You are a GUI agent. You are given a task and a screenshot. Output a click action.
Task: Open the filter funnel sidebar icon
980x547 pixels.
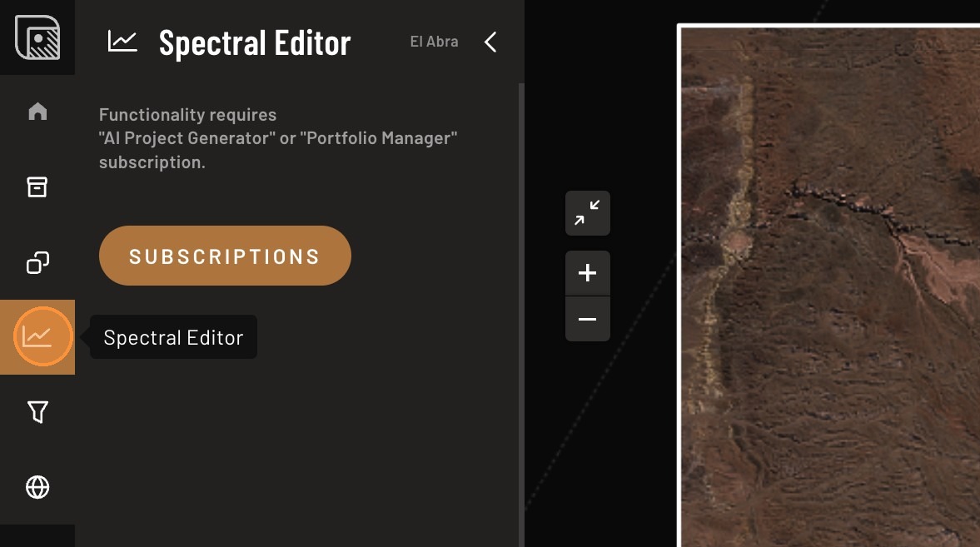pyautogui.click(x=37, y=412)
